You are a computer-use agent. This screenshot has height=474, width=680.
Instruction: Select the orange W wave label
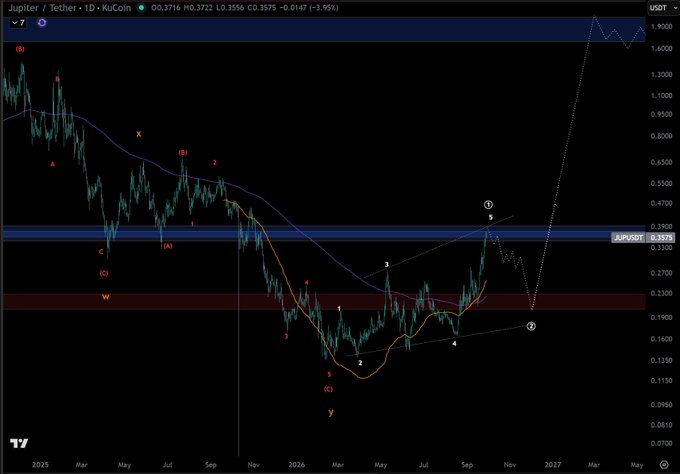pos(105,297)
